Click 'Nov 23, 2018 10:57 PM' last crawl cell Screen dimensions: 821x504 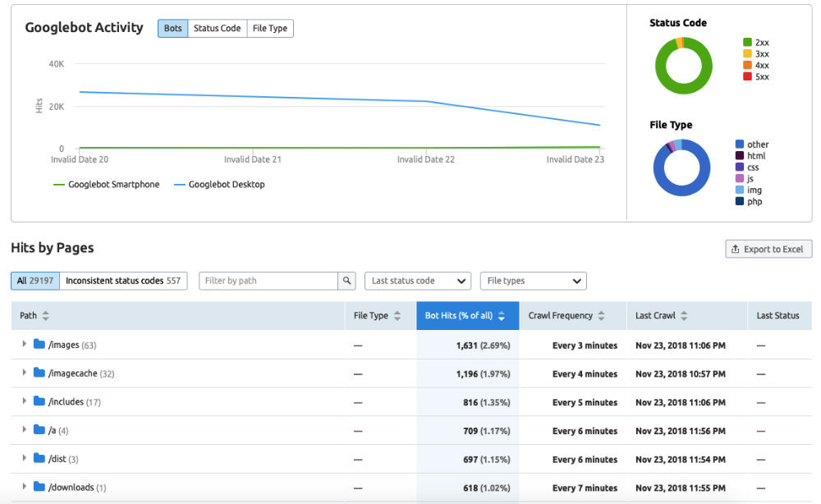pos(680,373)
